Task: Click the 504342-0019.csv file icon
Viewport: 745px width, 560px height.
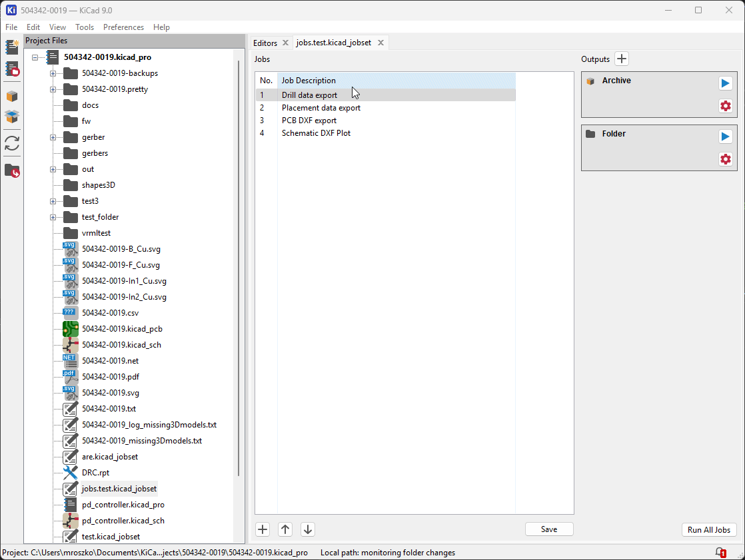Action: [x=71, y=313]
